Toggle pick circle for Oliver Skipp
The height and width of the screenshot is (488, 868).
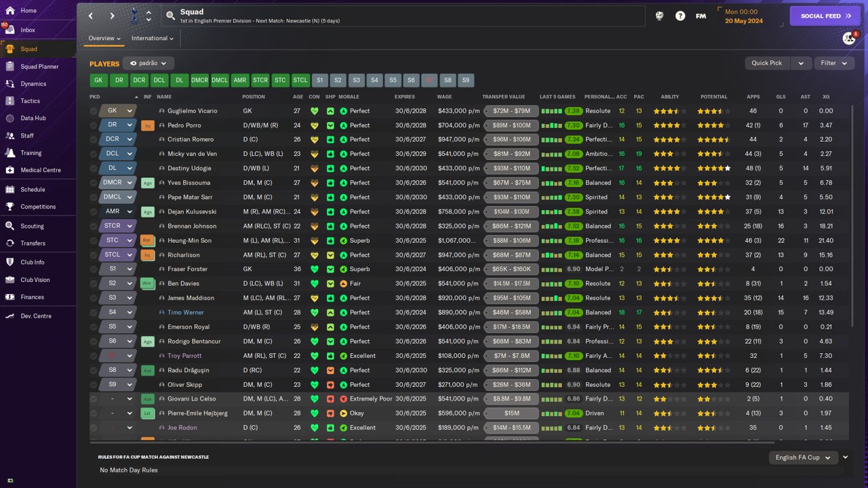[94, 384]
